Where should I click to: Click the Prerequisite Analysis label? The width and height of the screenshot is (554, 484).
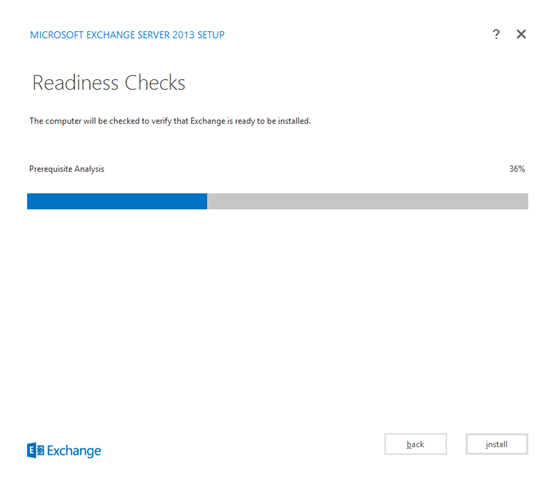(67, 169)
